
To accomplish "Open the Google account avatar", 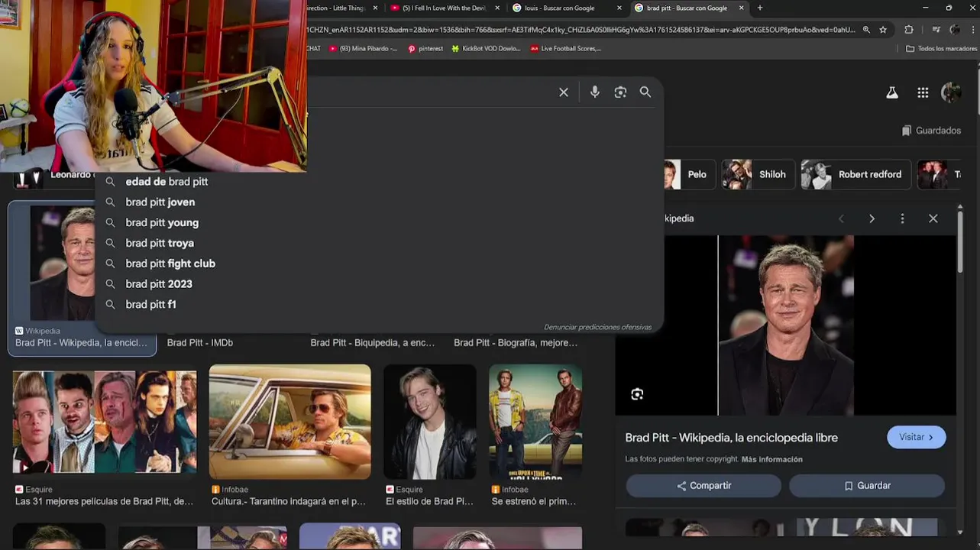I will pos(951,92).
